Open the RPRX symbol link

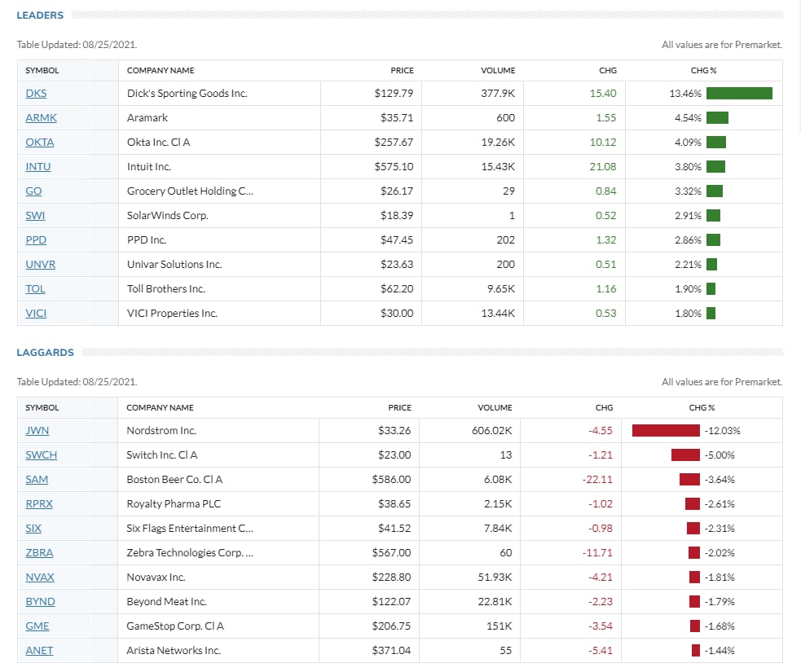[39, 504]
